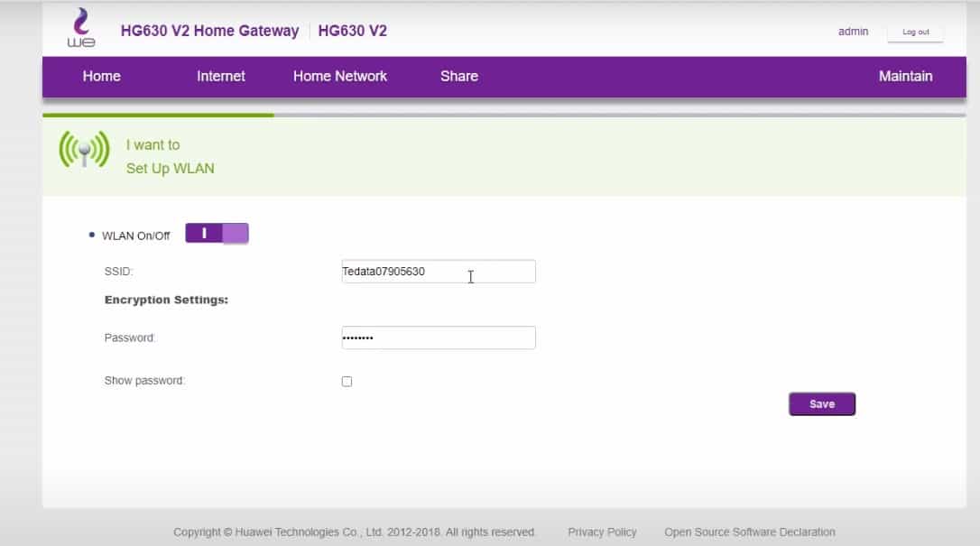Go to the Home Network section
980x546 pixels.
tap(339, 77)
